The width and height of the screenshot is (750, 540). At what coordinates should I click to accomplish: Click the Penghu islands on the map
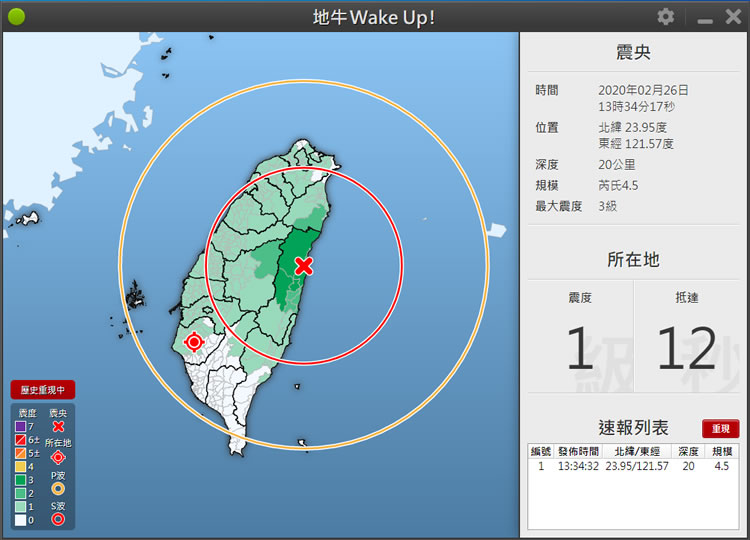(135, 298)
